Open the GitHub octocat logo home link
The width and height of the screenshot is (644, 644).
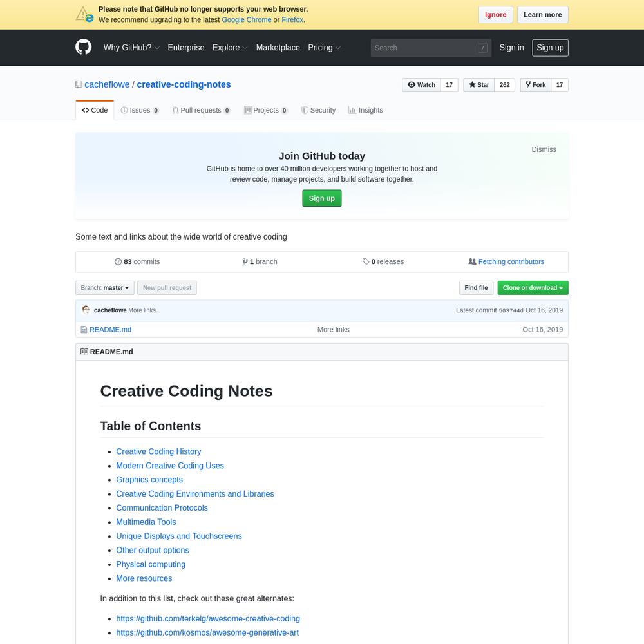pos(83,47)
